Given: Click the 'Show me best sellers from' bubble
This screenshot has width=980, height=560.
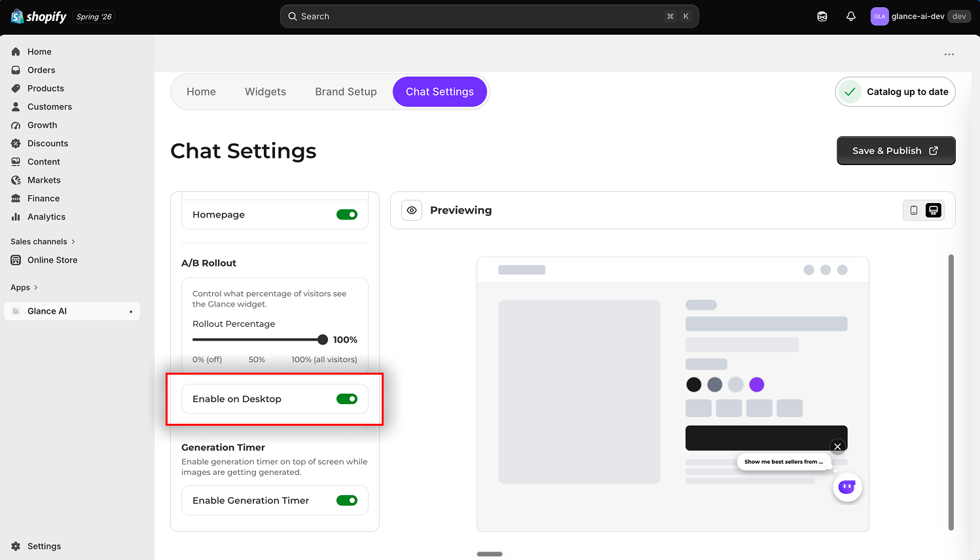Looking at the screenshot, I should tap(784, 462).
